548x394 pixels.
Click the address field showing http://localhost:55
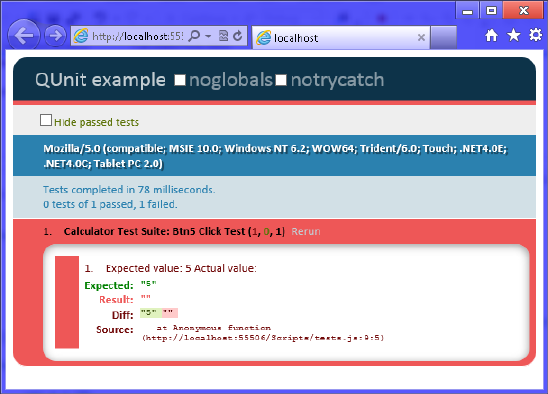pyautogui.click(x=137, y=36)
